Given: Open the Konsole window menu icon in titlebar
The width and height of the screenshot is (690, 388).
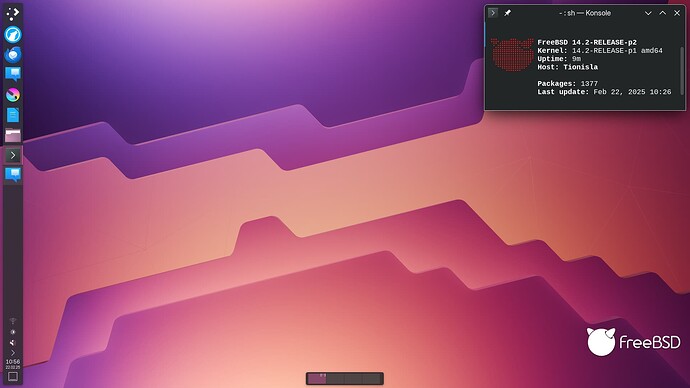Looking at the screenshot, I should click(x=493, y=13).
